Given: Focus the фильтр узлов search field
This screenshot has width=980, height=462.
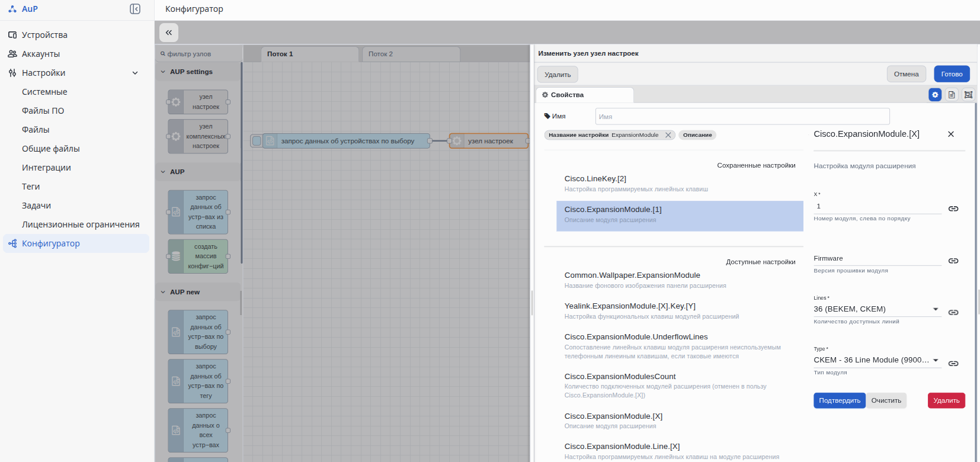Looking at the screenshot, I should [x=199, y=54].
